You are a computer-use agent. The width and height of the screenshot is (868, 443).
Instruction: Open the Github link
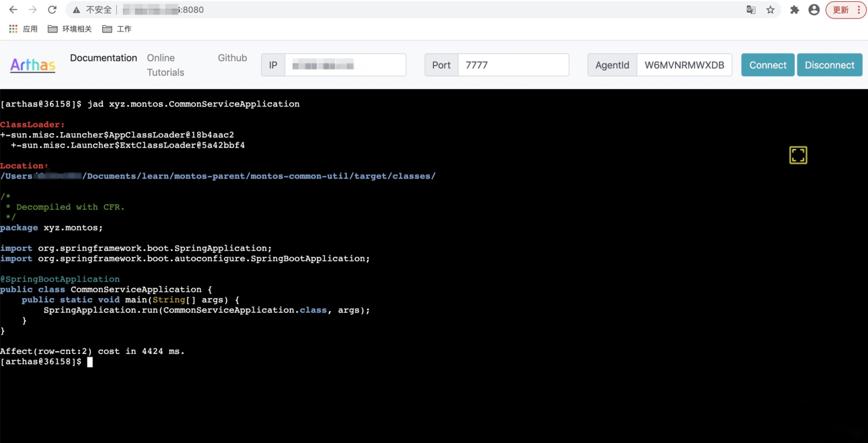click(232, 58)
